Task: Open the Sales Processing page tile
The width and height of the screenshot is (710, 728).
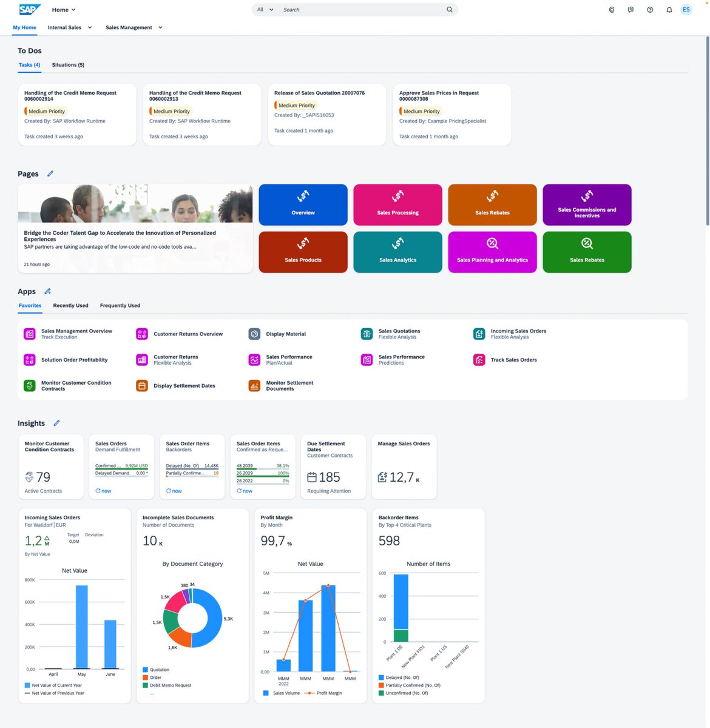Action: [397, 205]
